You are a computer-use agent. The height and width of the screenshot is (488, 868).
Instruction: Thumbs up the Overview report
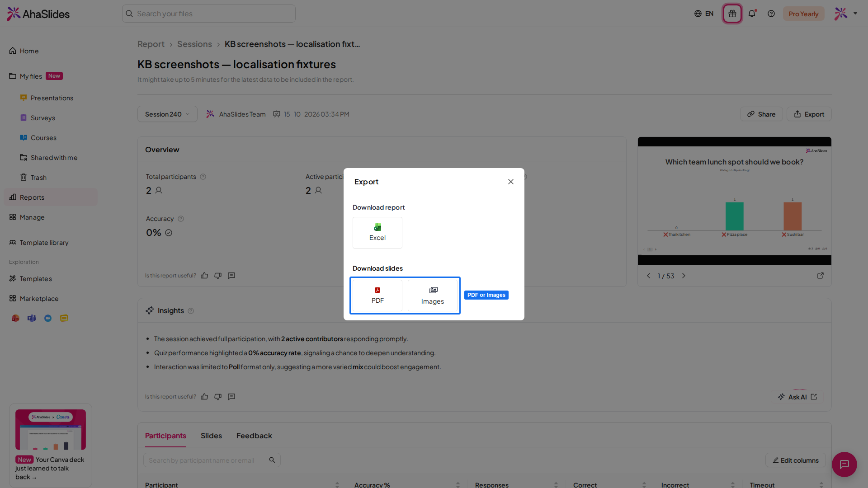[x=204, y=276]
